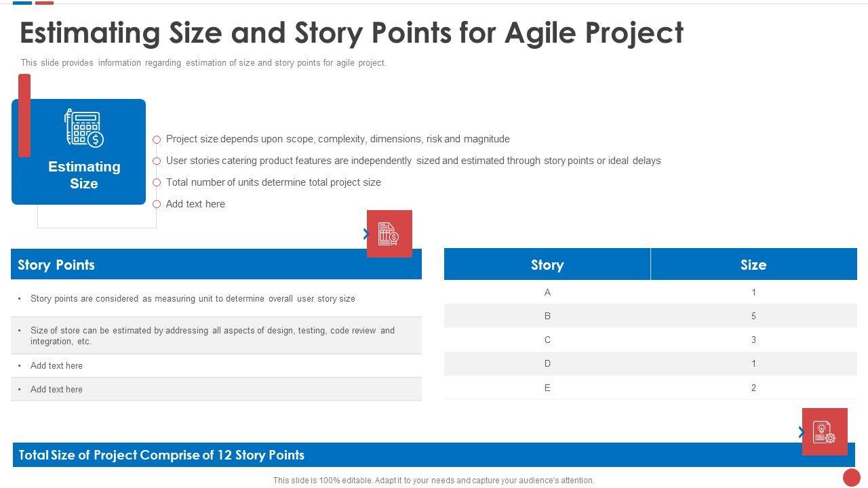Select the bullet circle before first 'Add text here'
The width and height of the screenshot is (868, 488).
[157, 204]
